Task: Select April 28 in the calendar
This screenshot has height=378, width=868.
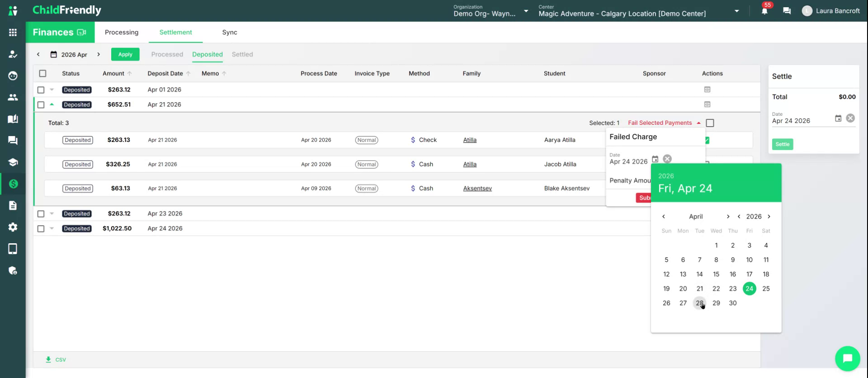Action: tap(699, 303)
